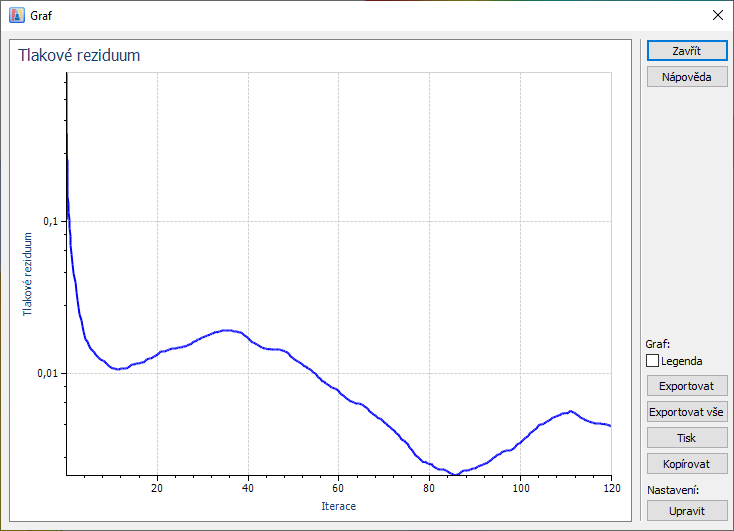Click the x-axis value 40
Viewport: 734px width, 531px height.
tap(248, 488)
